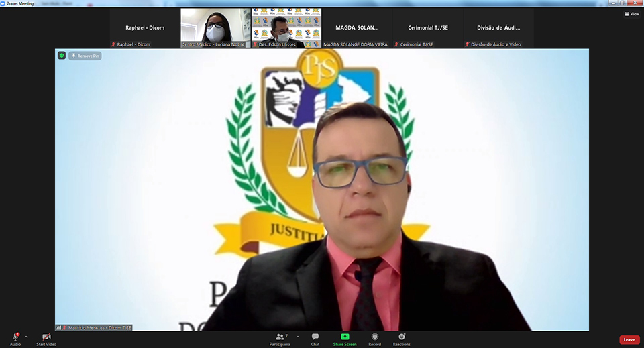Click the green encryption shield icon

pos(62,56)
